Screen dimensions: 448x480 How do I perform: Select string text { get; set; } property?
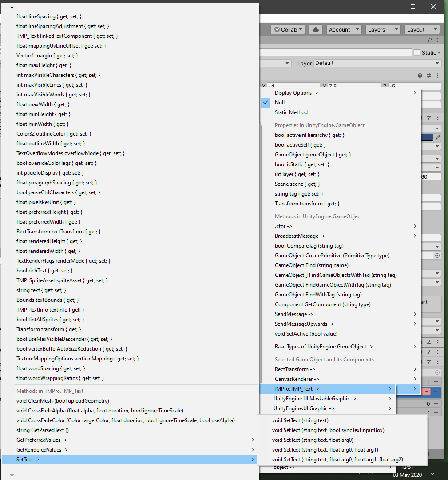tap(131, 290)
